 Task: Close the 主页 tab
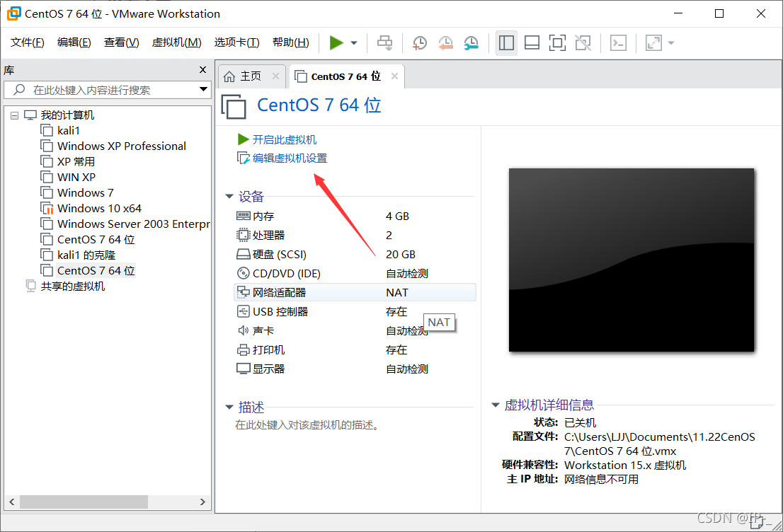point(275,76)
